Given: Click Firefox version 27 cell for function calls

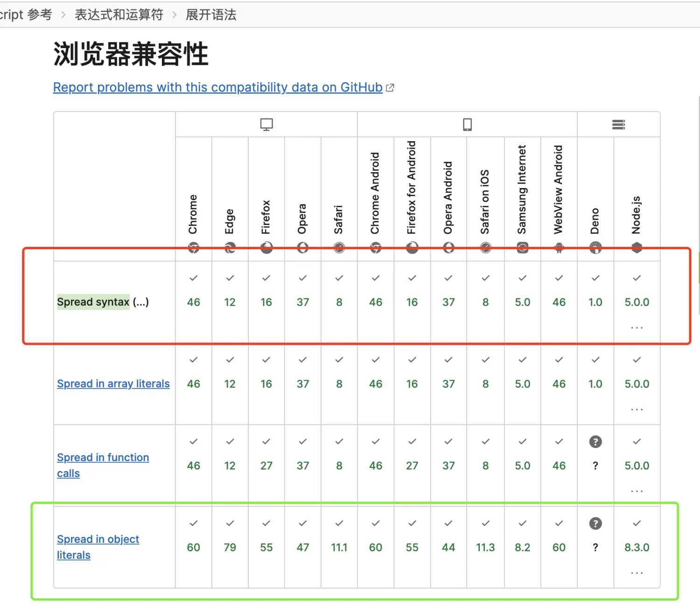Looking at the screenshot, I should 266,465.
